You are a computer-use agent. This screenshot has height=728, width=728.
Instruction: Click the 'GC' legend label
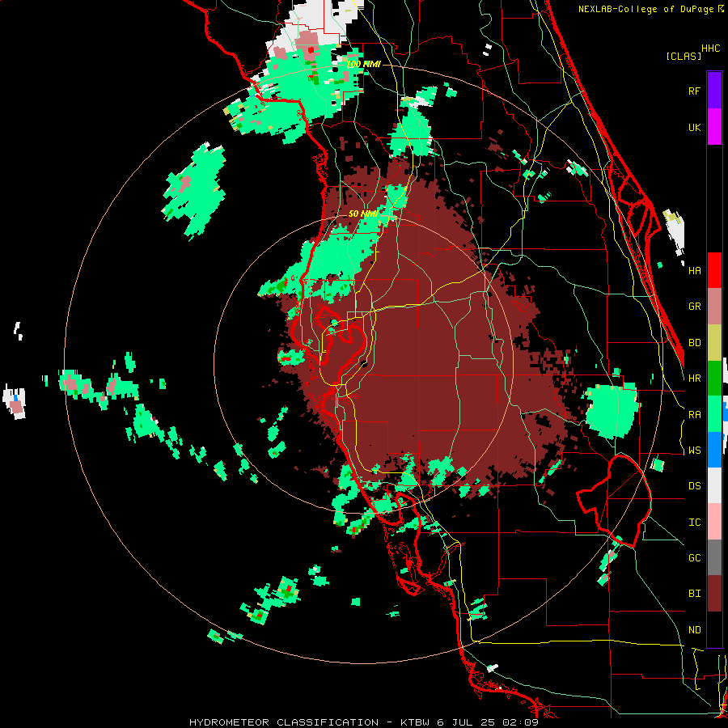[694, 557]
